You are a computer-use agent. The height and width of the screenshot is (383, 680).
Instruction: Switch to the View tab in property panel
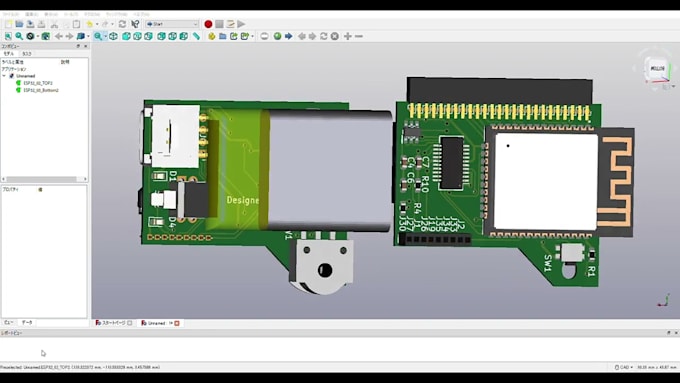click(x=9, y=323)
